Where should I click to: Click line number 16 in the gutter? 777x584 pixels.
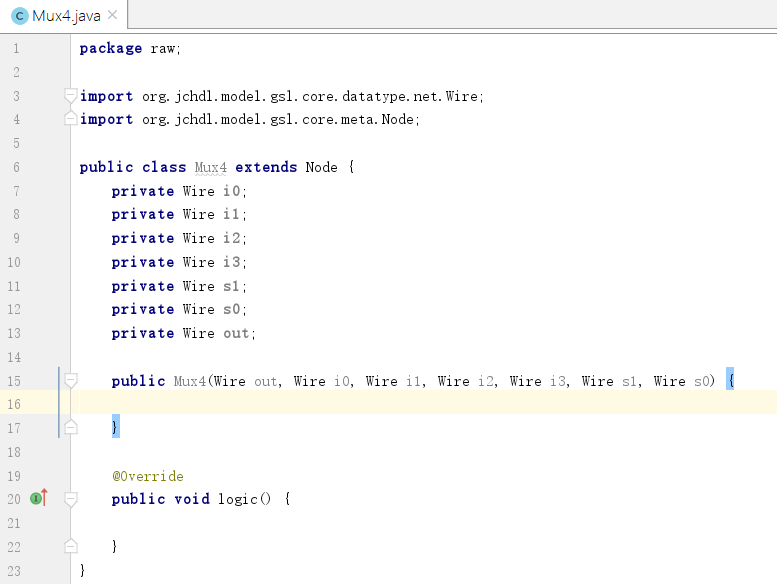click(x=14, y=404)
